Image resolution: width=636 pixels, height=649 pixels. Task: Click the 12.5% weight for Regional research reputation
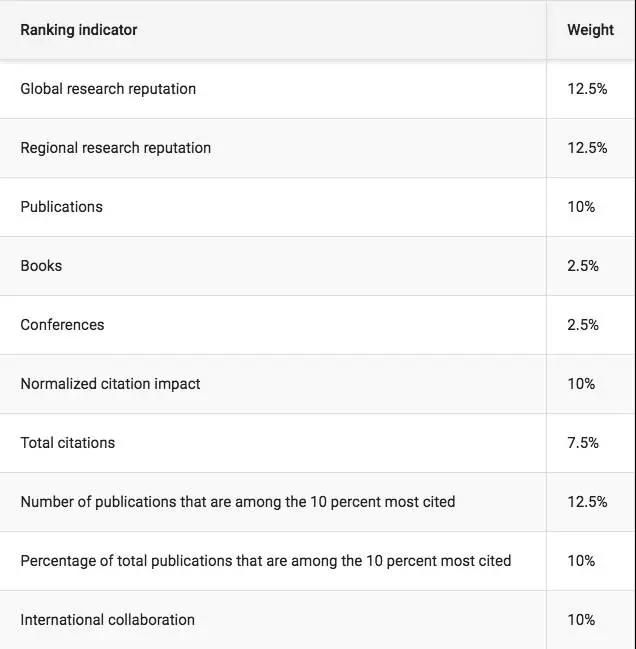click(x=587, y=148)
